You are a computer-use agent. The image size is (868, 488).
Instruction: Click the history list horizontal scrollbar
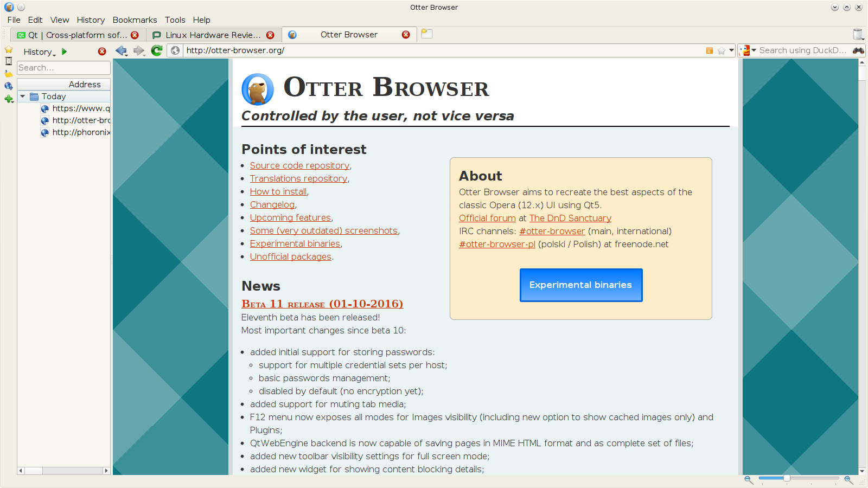(x=64, y=471)
